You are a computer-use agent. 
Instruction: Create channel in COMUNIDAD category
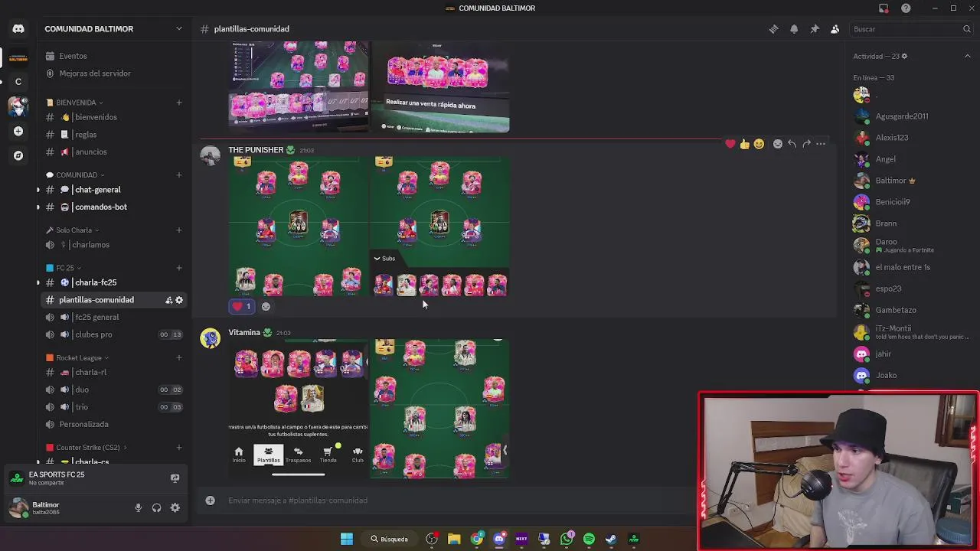click(x=179, y=175)
